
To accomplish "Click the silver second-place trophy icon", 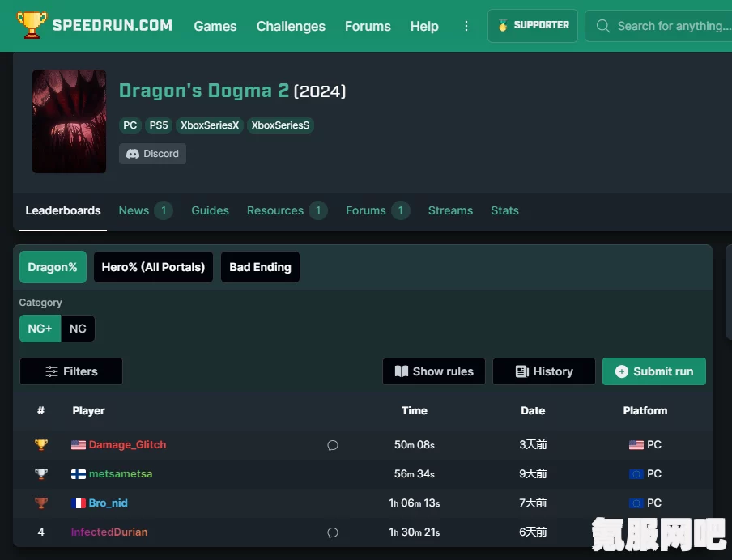I will 41,473.
